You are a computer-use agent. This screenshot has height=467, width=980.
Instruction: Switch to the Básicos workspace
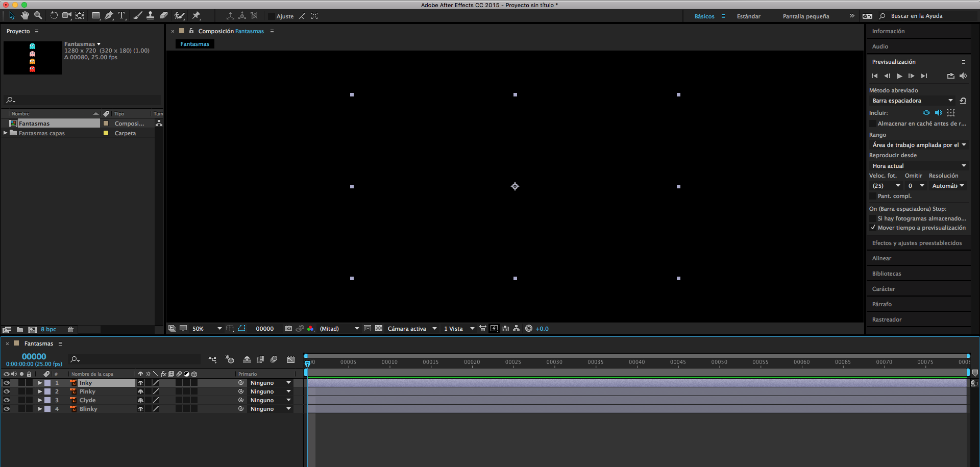[704, 16]
